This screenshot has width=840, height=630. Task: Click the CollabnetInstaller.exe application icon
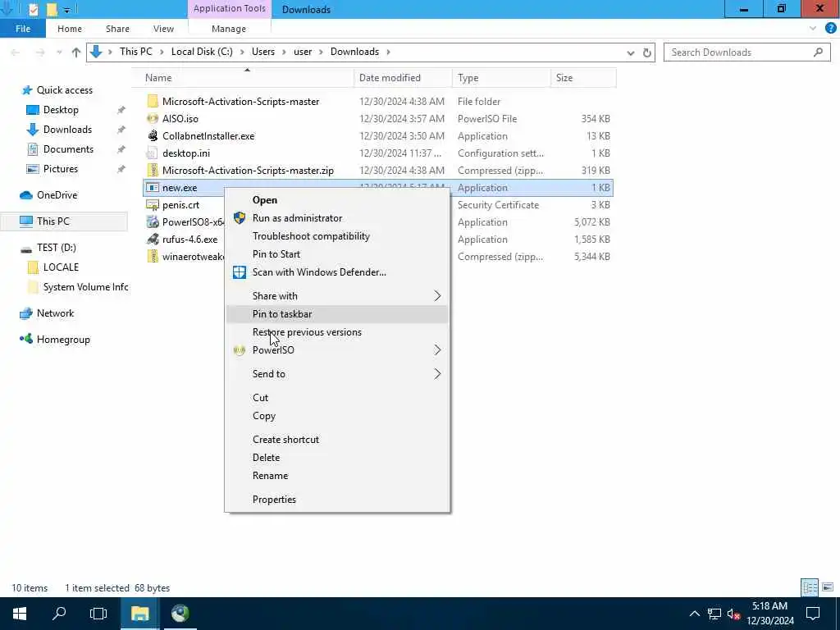pos(153,135)
